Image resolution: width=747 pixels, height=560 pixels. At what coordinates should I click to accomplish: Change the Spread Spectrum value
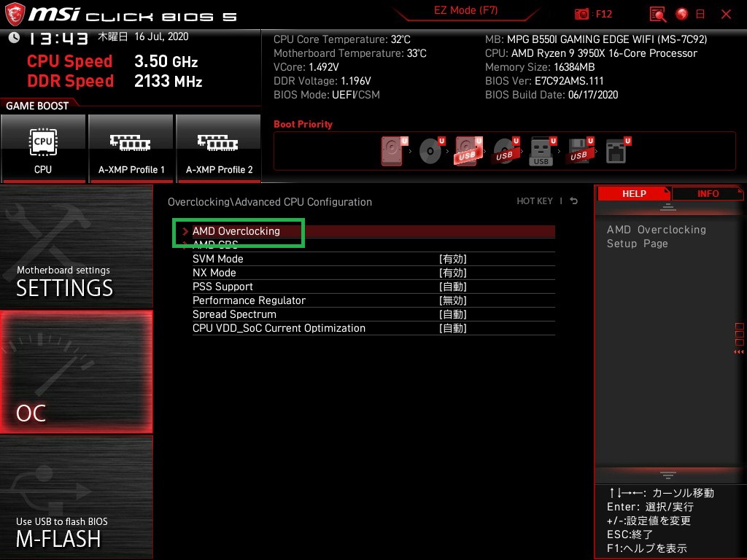tap(452, 314)
